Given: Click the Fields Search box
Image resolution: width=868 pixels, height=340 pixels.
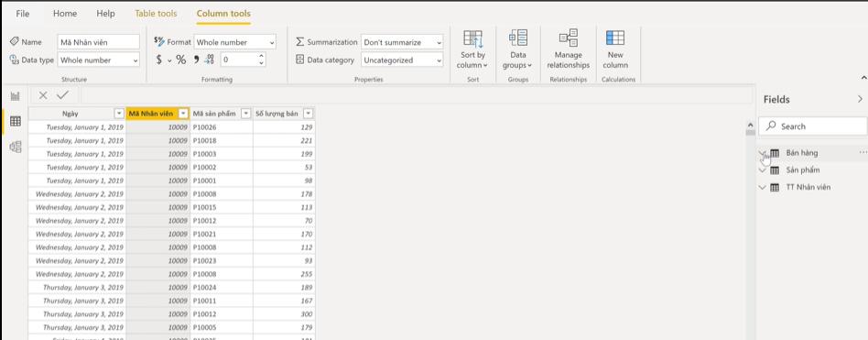Looking at the screenshot, I should point(812,126).
